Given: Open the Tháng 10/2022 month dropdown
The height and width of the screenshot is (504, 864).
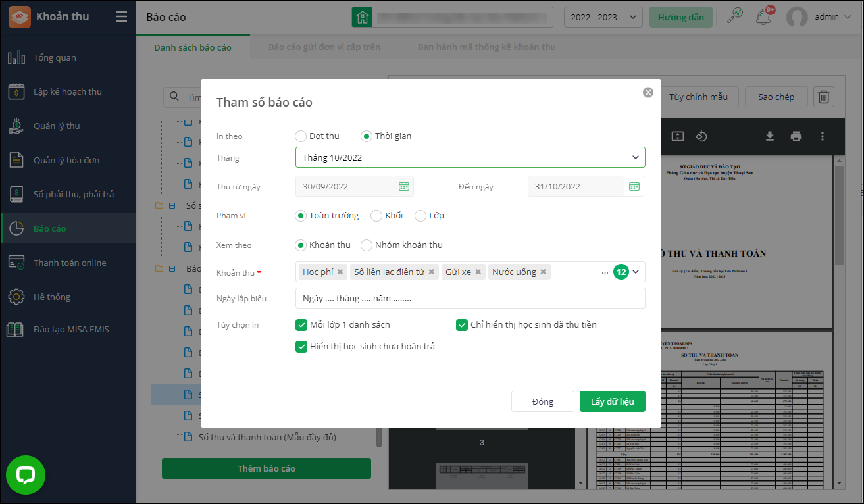Looking at the screenshot, I should [470, 157].
